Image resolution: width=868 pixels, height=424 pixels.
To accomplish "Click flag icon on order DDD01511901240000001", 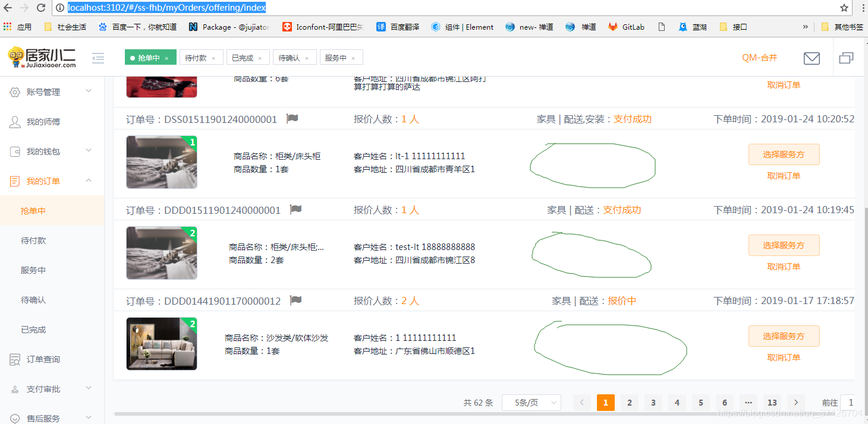I will [295, 209].
